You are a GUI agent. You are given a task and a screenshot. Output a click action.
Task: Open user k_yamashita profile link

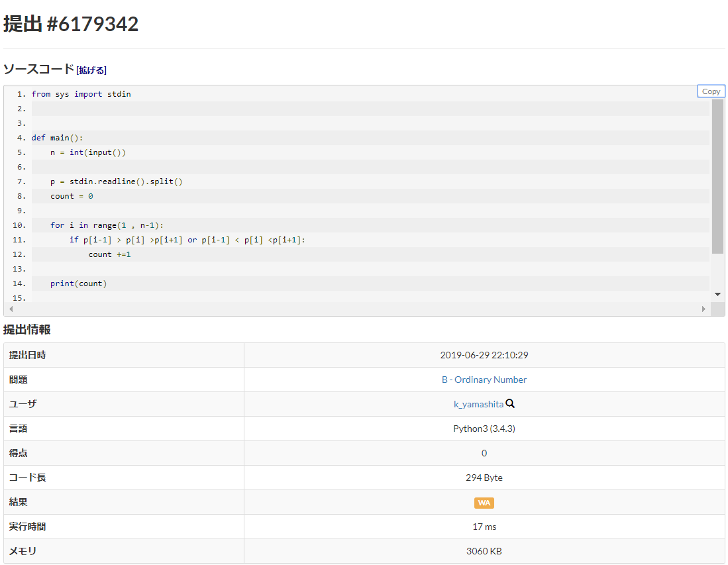point(478,404)
